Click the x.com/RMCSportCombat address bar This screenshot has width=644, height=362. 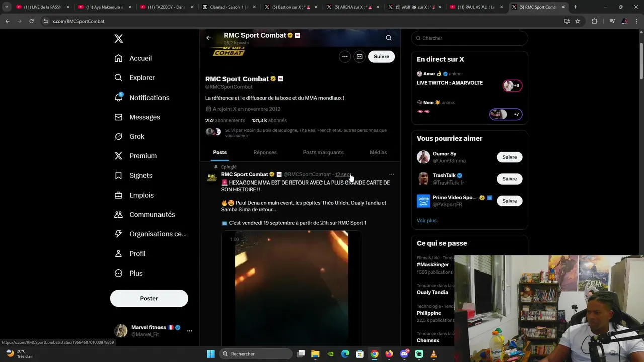[302, 21]
